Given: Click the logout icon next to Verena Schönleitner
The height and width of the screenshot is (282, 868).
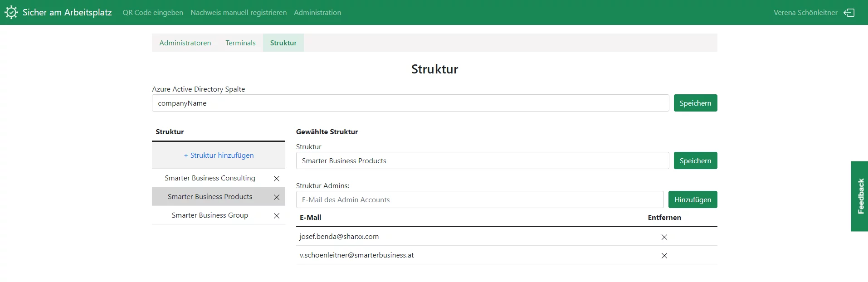Looking at the screenshot, I should click(849, 13).
